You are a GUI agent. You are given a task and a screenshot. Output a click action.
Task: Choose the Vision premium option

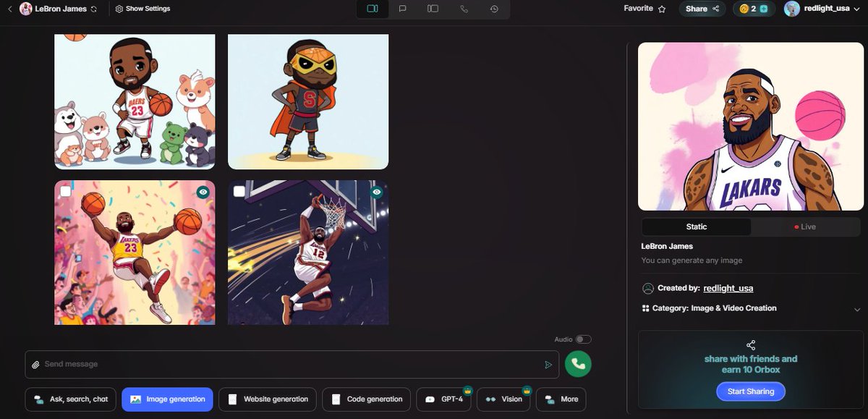pyautogui.click(x=504, y=399)
